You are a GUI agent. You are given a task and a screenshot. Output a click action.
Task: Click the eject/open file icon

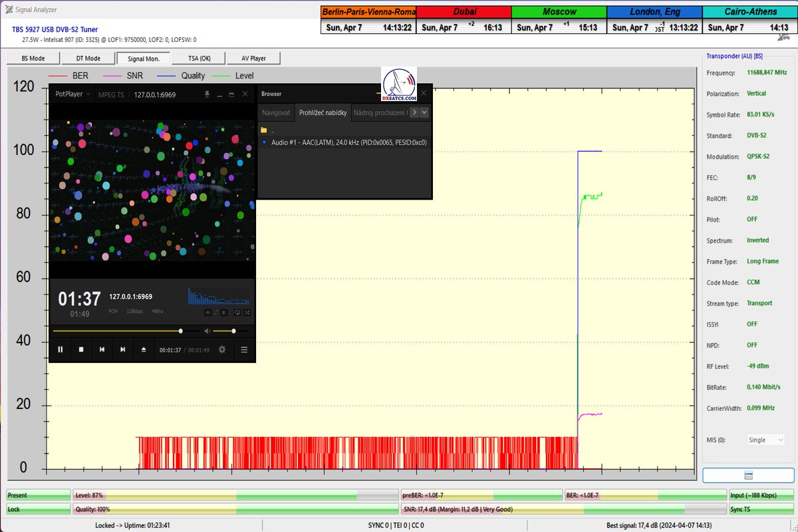144,350
